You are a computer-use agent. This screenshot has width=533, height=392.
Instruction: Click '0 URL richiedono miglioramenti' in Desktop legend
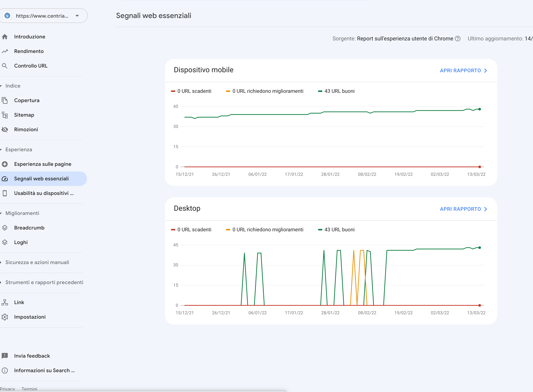[x=268, y=230]
